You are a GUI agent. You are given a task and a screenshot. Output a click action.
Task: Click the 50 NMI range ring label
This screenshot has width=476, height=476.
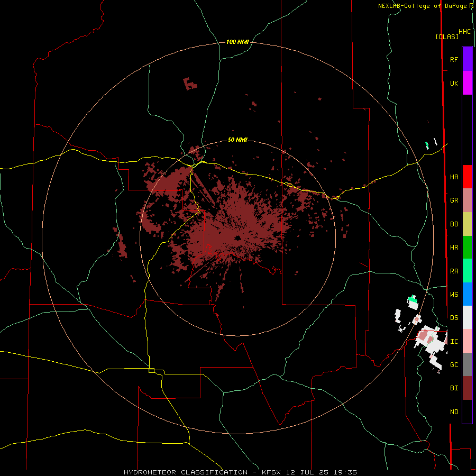pos(237,140)
